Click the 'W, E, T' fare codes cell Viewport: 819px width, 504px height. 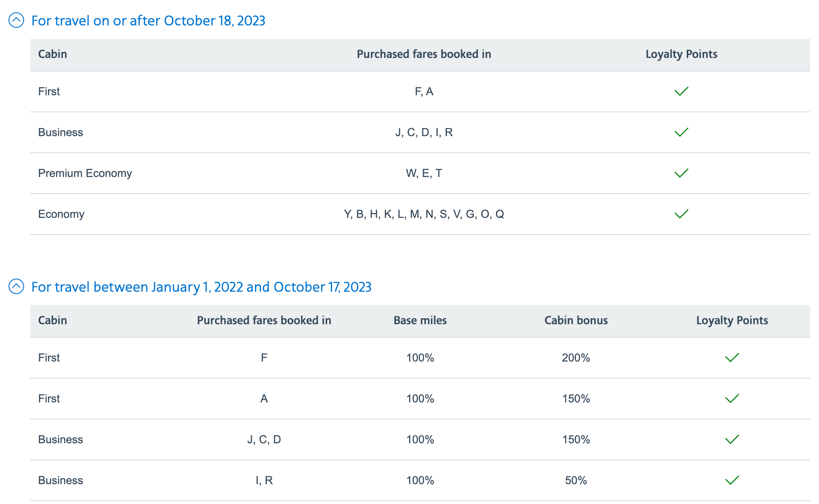click(423, 173)
